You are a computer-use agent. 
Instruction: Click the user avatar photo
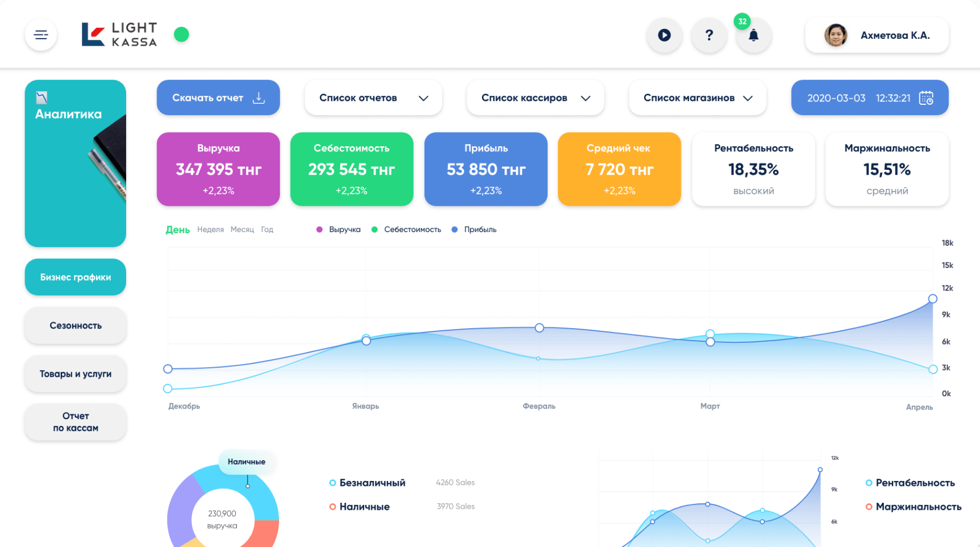(x=835, y=35)
